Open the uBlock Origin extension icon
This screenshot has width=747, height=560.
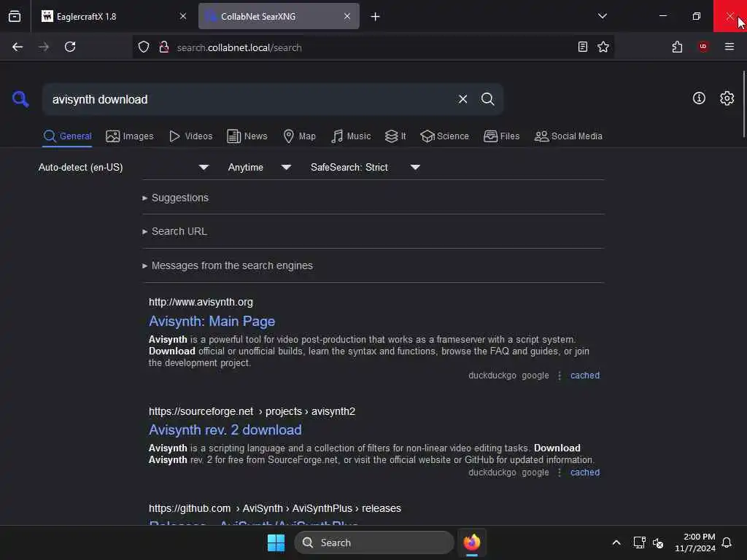703,47
